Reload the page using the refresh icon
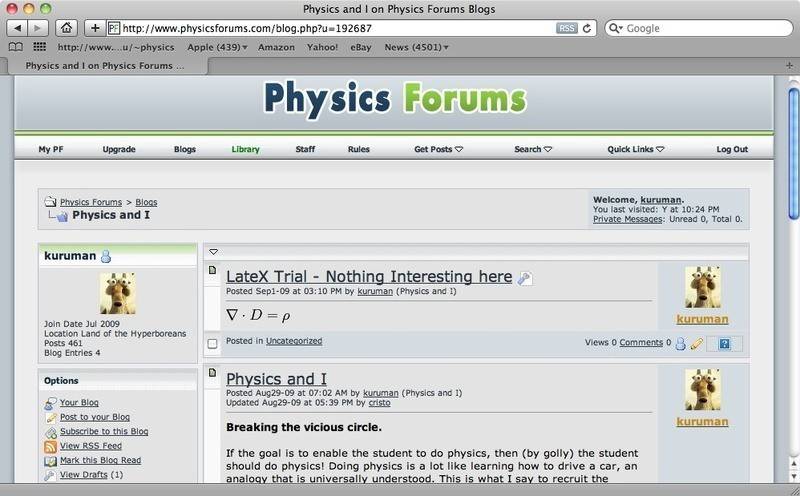Image resolution: width=800 pixels, height=496 pixels. [x=587, y=29]
